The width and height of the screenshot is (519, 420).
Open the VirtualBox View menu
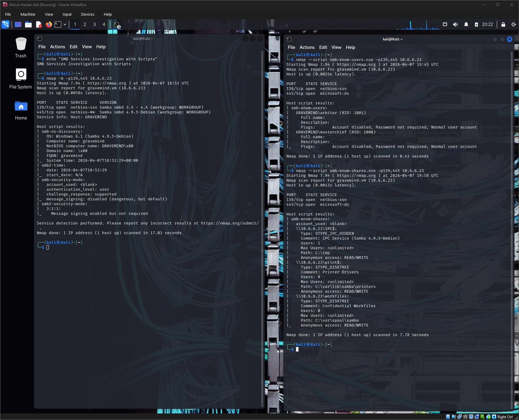pyautogui.click(x=49, y=14)
